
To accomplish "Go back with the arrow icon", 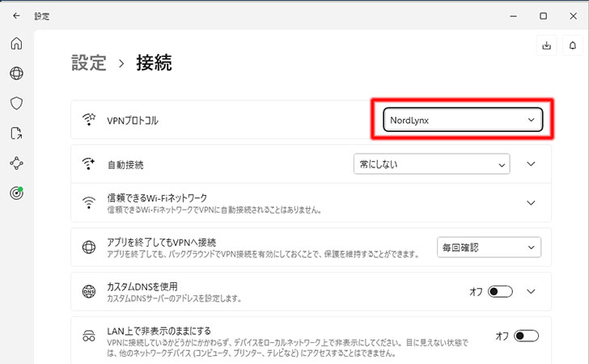I will (x=16, y=16).
